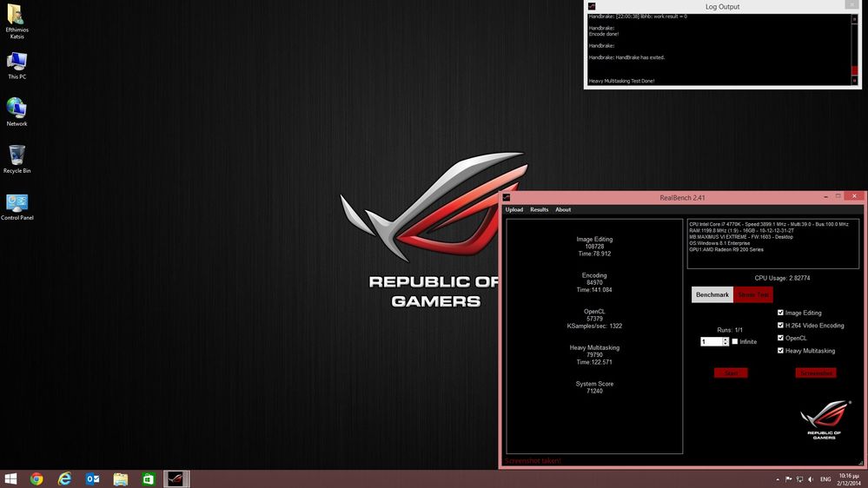Click the CPU Intel Core i7 4770K info line
The width and height of the screenshot is (868, 488).
click(768, 225)
